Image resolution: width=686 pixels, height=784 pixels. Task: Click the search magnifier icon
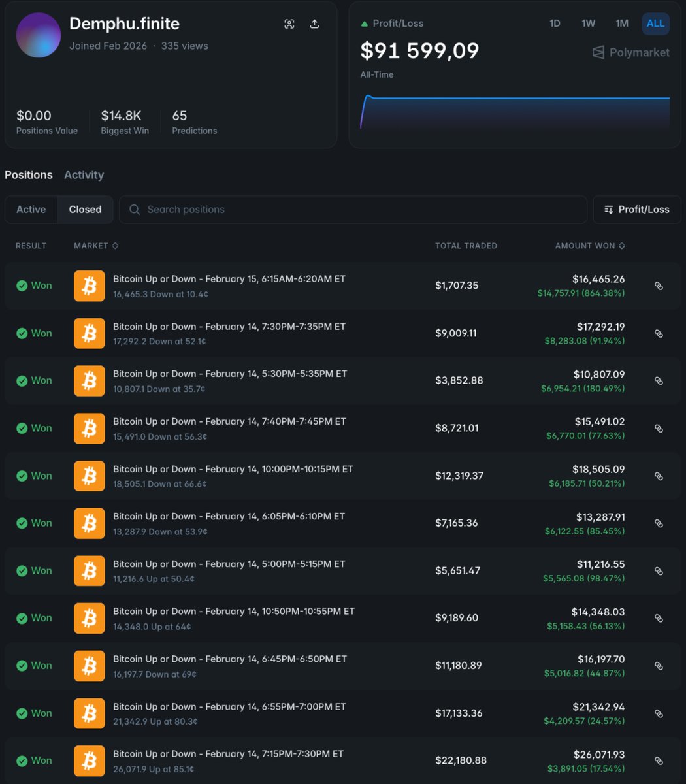click(135, 210)
